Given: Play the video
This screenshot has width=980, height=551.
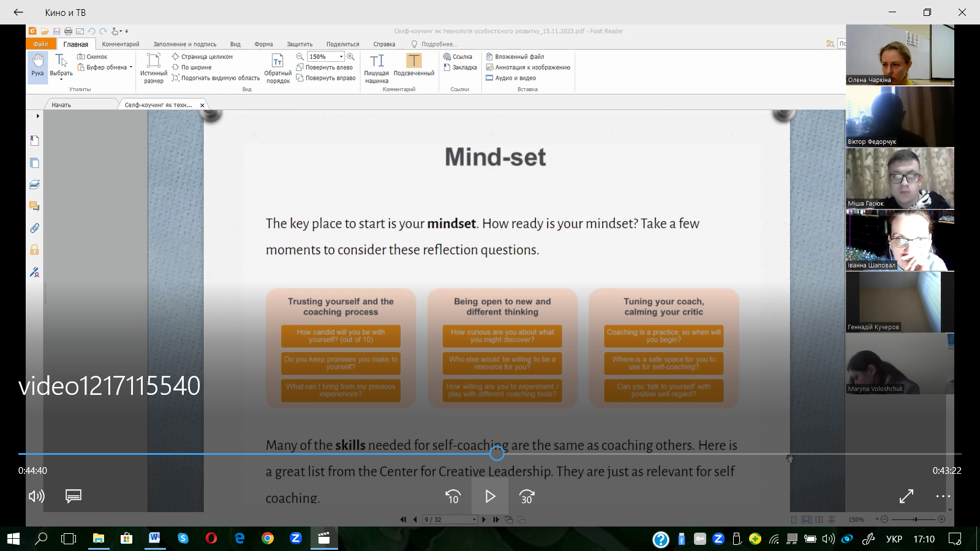Looking at the screenshot, I should 490,497.
